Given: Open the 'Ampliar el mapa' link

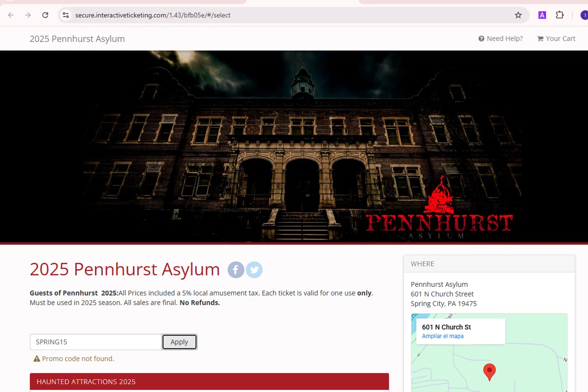Looking at the screenshot, I should pos(443,336).
